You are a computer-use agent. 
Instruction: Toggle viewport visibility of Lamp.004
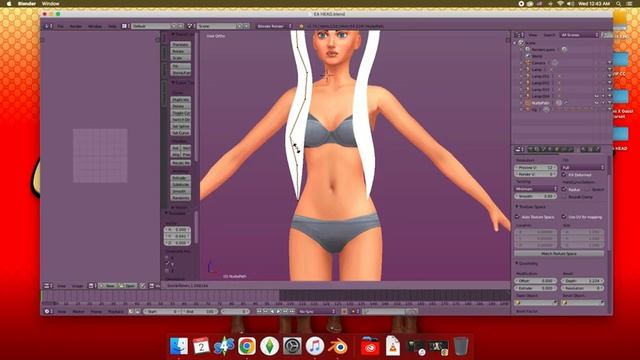(x=597, y=96)
